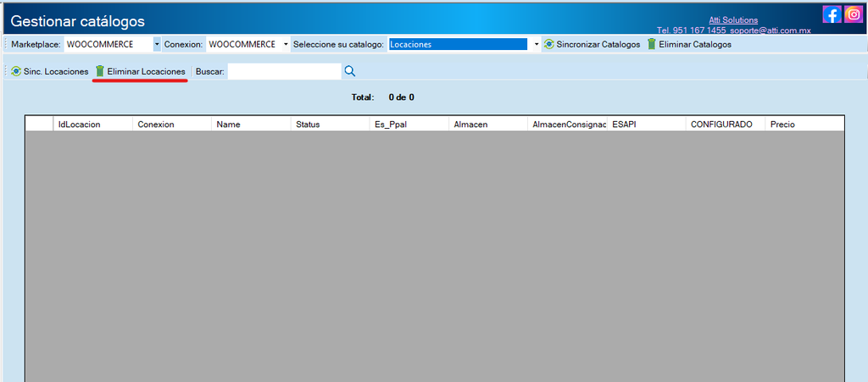Click Sincronizar Catalogos button label
The image size is (868, 382).
pyautogui.click(x=598, y=44)
